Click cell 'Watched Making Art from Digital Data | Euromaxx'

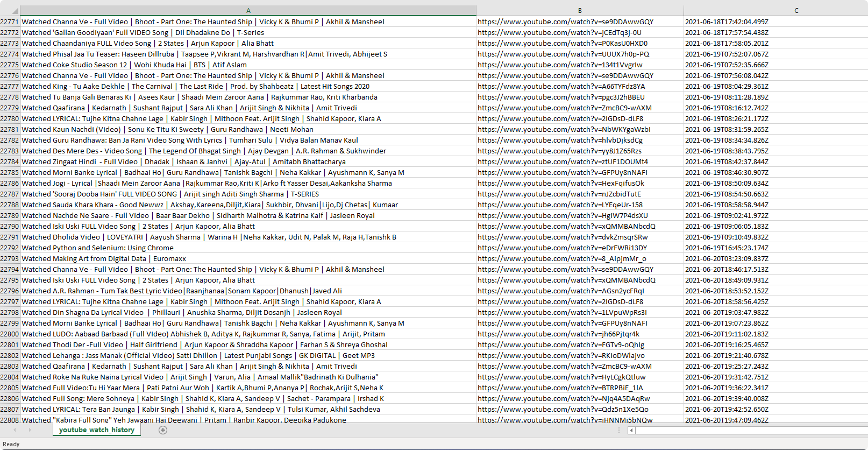[248, 258]
